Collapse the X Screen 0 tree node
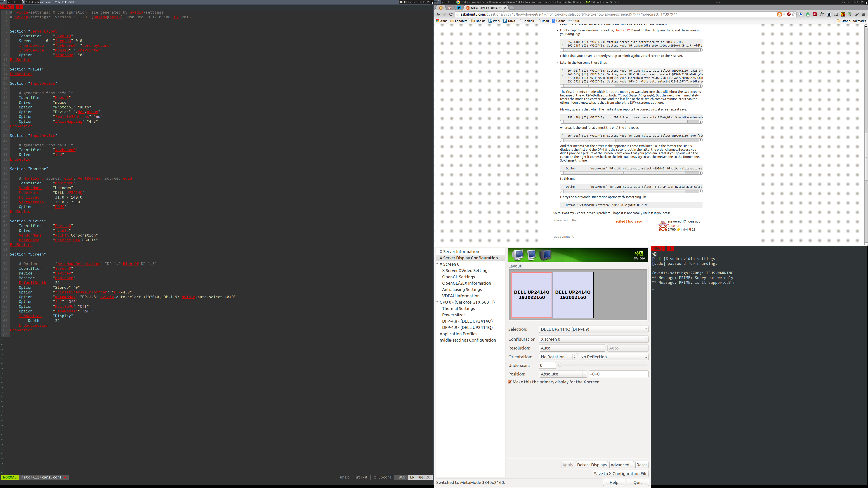The height and width of the screenshot is (488, 868). (x=437, y=264)
